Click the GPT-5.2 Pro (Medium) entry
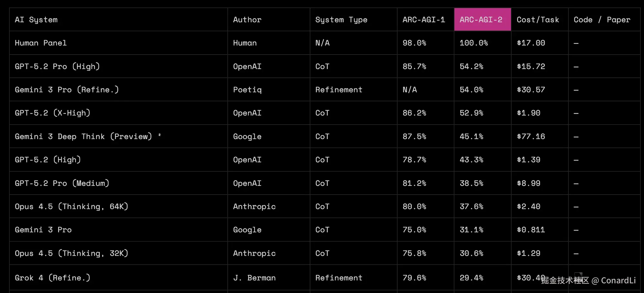 pos(62,183)
